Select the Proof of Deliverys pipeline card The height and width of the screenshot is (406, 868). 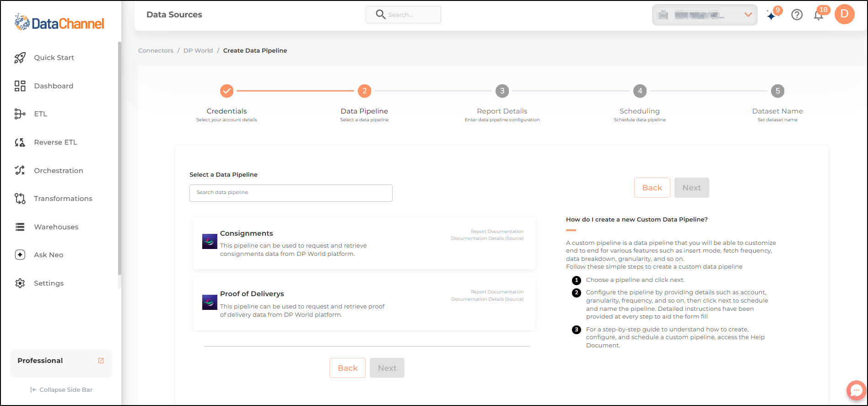[364, 304]
